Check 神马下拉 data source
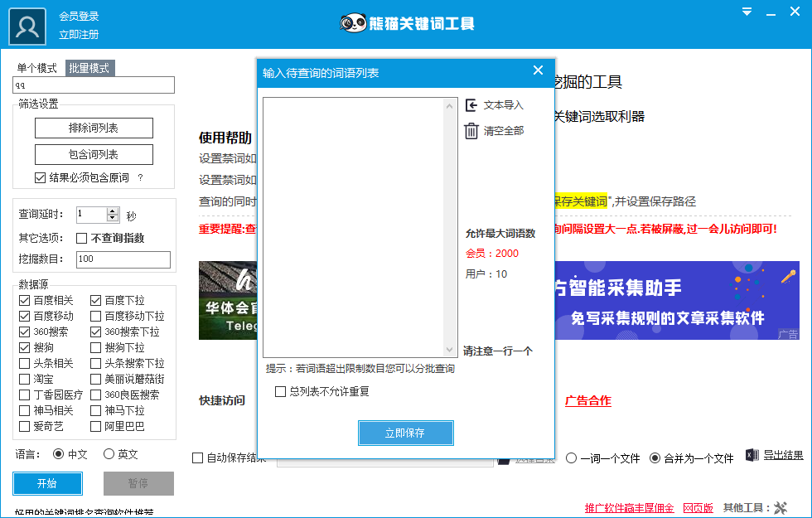 tap(95, 411)
